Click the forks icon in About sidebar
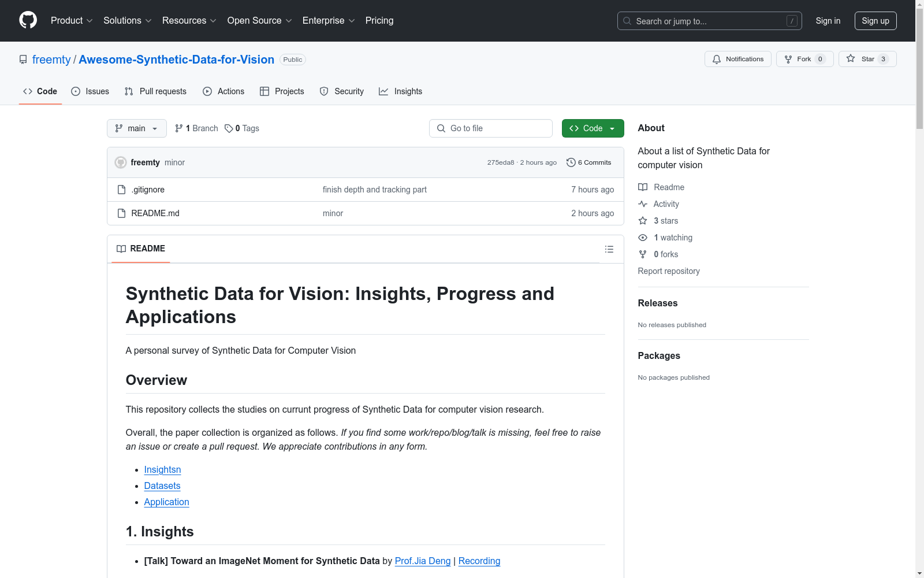The width and height of the screenshot is (924, 578). click(643, 254)
